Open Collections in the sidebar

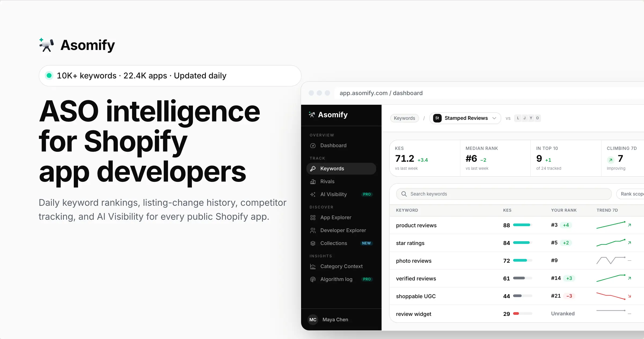tap(341, 243)
